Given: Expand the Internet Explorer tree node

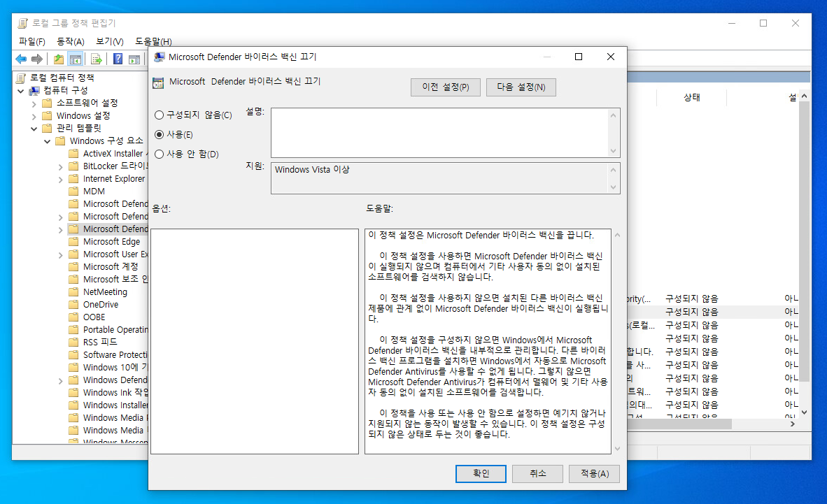Looking at the screenshot, I should [x=60, y=179].
